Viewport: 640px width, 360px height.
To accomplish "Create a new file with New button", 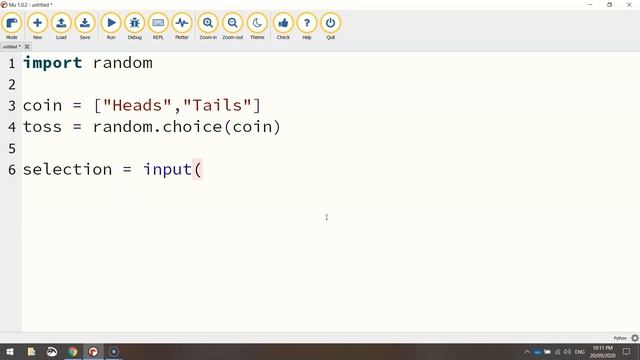I will coord(37,26).
